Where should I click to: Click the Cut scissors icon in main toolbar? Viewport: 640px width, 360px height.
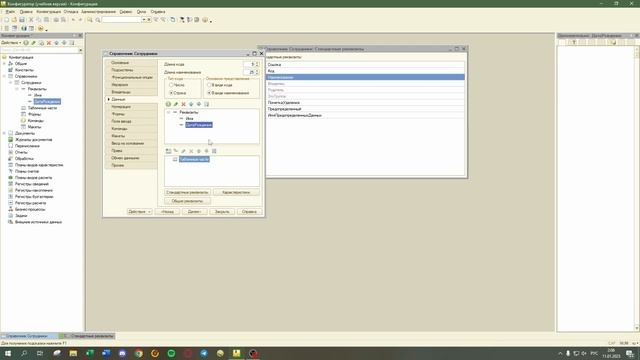[31, 20]
